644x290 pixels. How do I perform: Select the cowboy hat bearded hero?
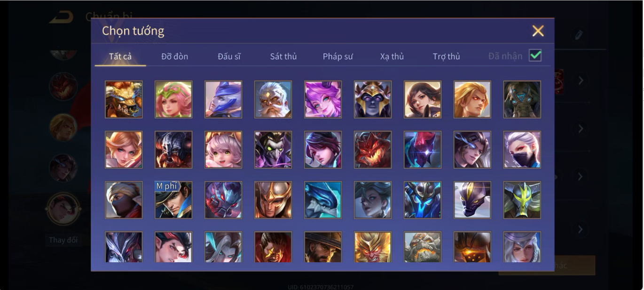click(x=323, y=247)
